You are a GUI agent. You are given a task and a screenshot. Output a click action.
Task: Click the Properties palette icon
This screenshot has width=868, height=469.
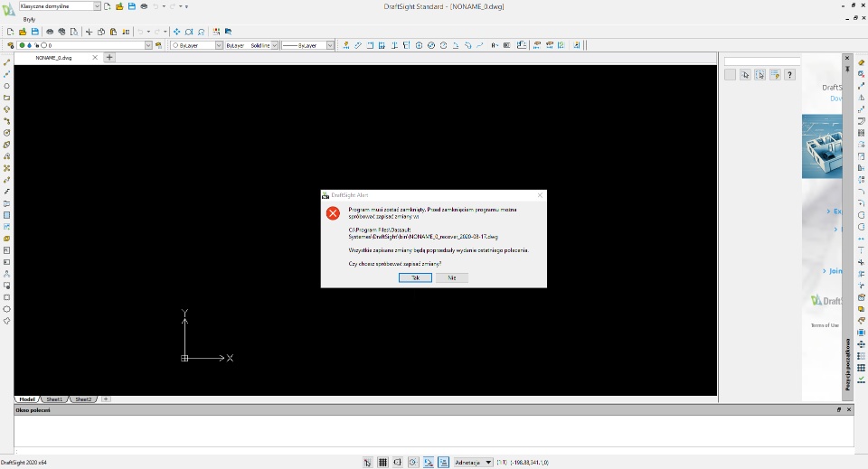pyautogui.click(x=216, y=32)
